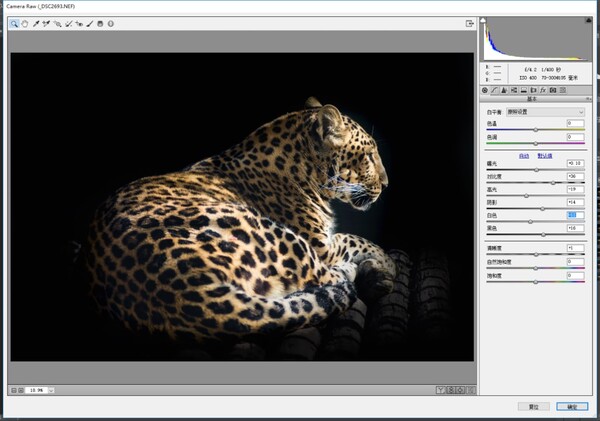Click the zoom in plus button
The width and height of the screenshot is (600, 421).
tap(21, 390)
